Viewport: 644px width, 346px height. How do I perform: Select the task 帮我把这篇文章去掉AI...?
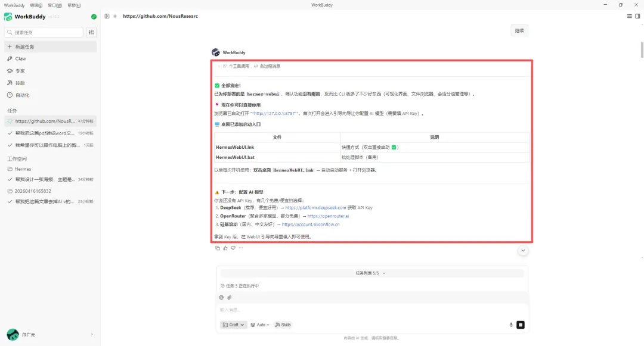(x=51, y=202)
